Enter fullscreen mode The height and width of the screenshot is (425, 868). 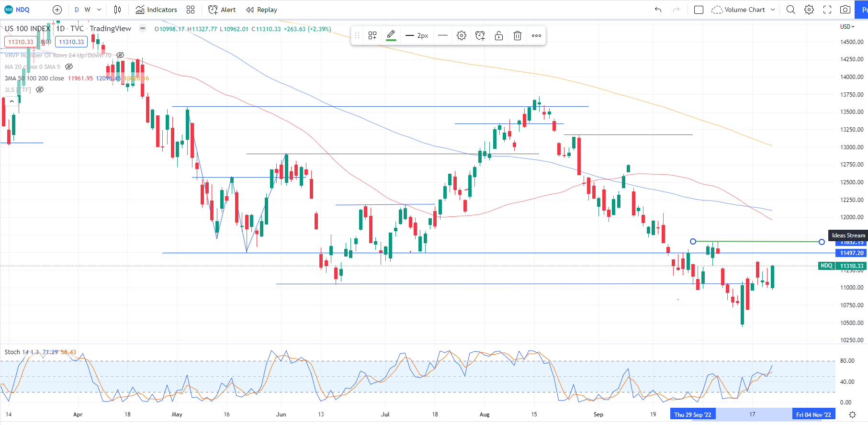(827, 10)
